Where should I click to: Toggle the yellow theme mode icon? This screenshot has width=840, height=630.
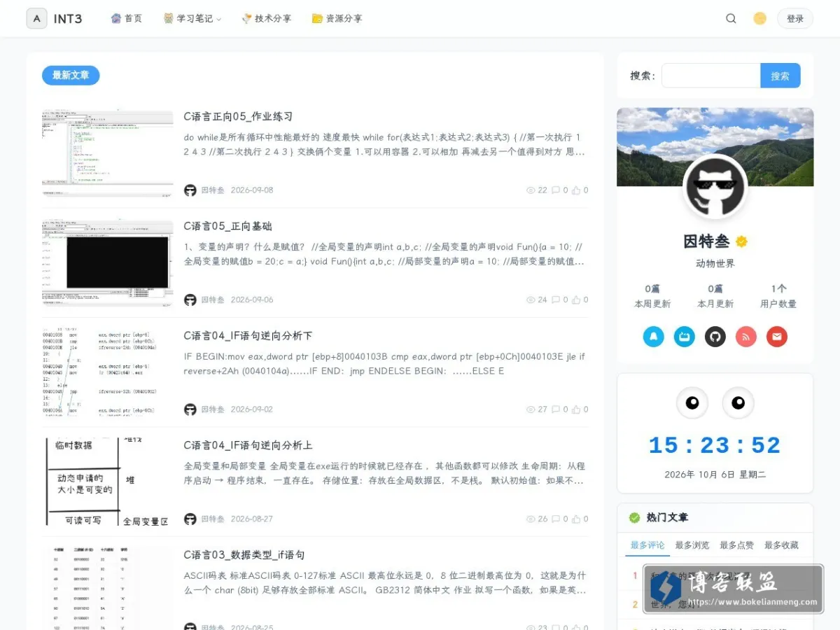[759, 19]
